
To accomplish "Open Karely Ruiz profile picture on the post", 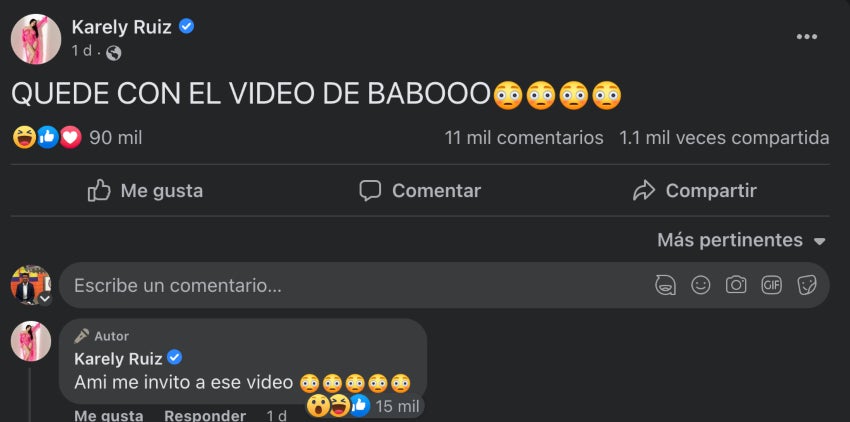I will click(36, 39).
